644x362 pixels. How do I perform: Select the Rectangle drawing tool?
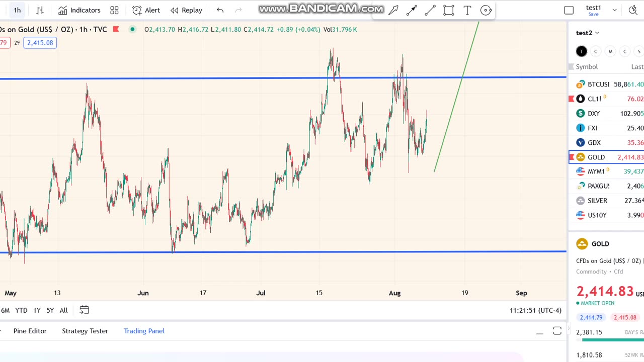pos(449,10)
